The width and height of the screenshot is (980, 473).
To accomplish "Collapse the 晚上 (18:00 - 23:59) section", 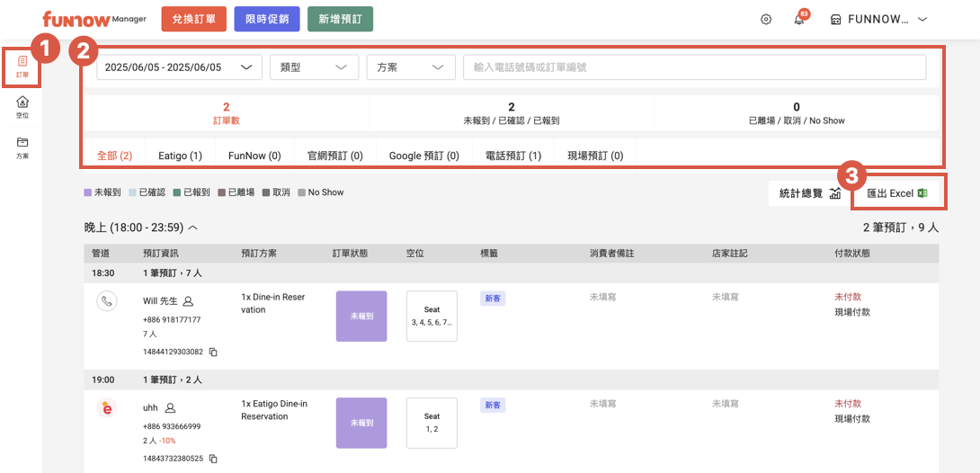I will pos(193,228).
